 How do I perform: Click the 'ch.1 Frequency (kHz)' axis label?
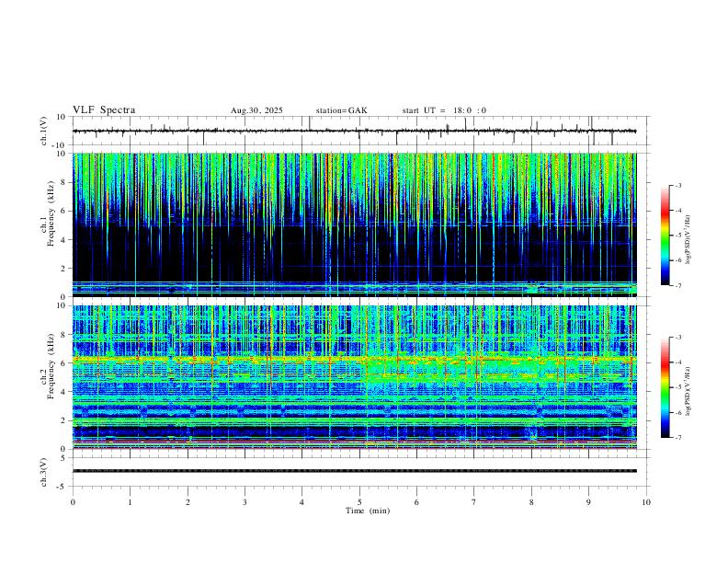point(48,213)
